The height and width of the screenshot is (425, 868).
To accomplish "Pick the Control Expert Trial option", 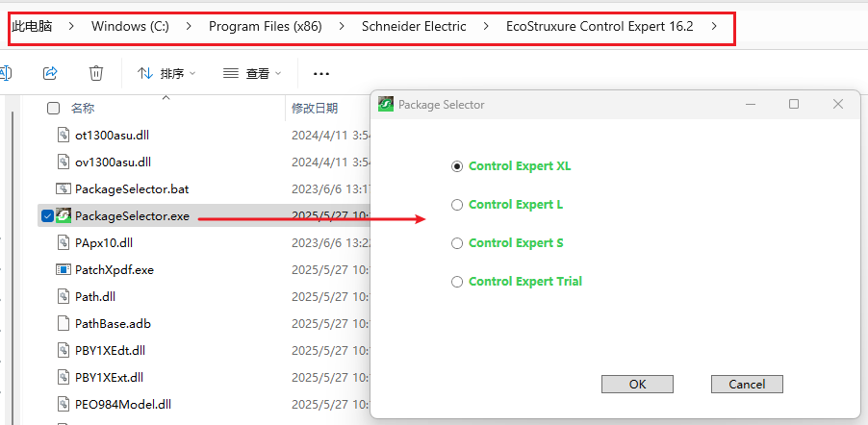I will (x=457, y=282).
